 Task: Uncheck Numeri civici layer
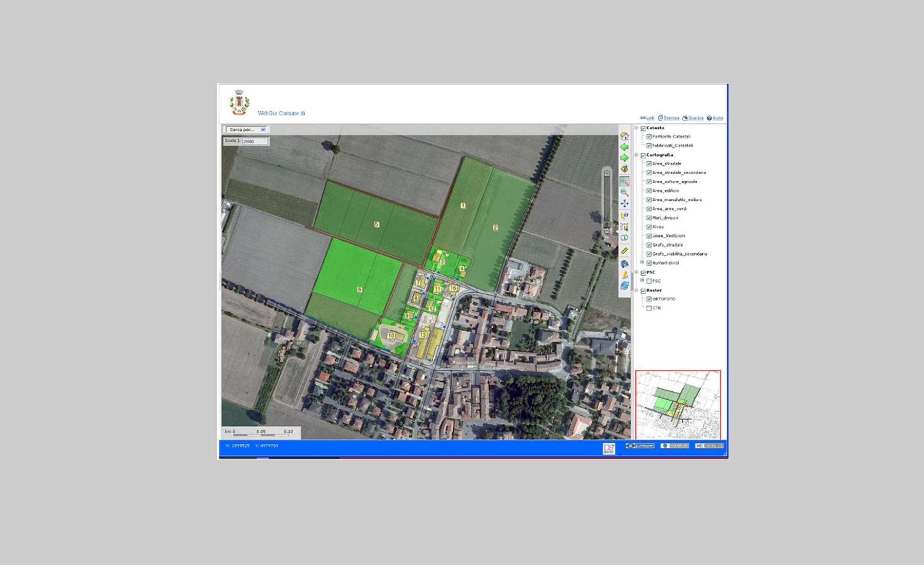click(x=649, y=263)
